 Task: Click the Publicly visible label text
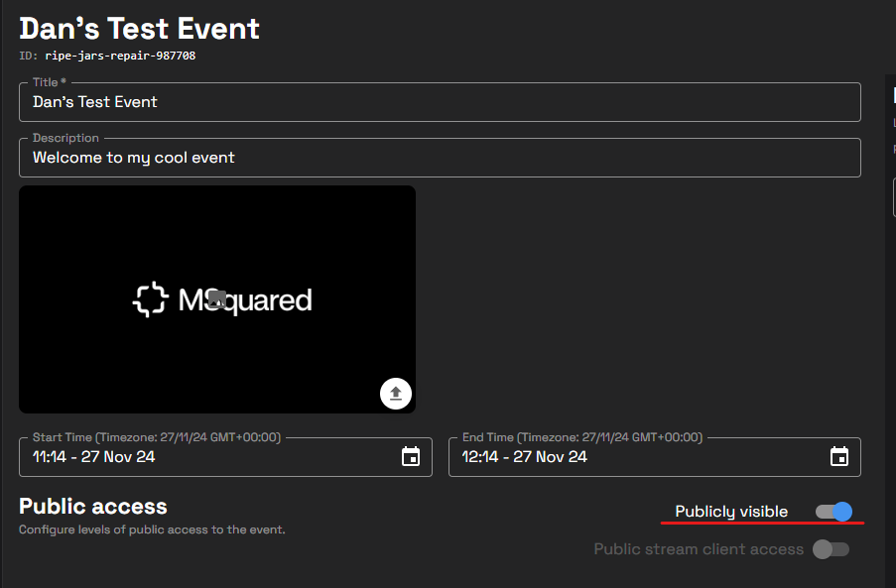coord(731,512)
